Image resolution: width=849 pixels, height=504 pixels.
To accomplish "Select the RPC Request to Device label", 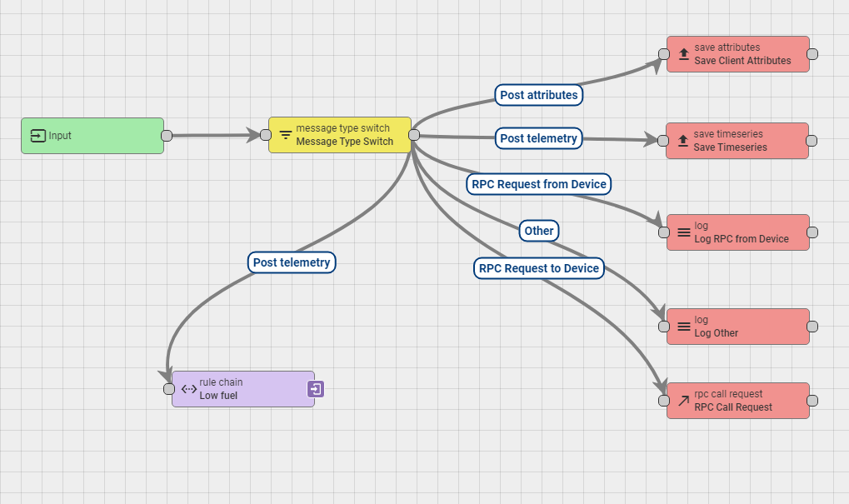I will tap(538, 267).
